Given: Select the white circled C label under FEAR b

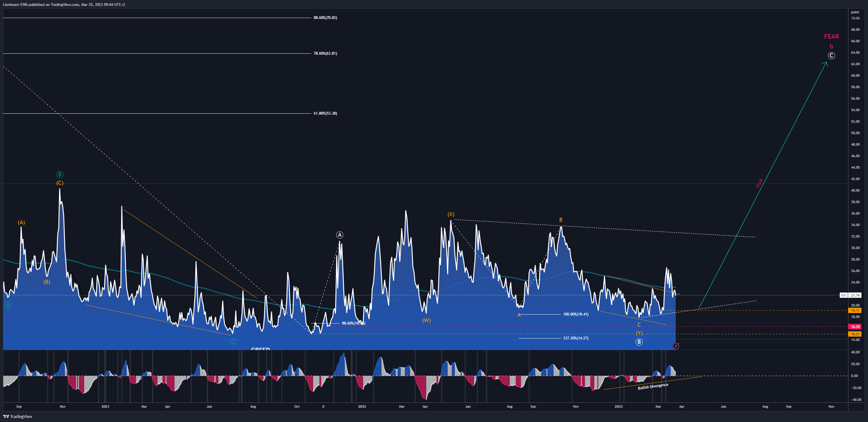Looking at the screenshot, I should pyautogui.click(x=831, y=56).
